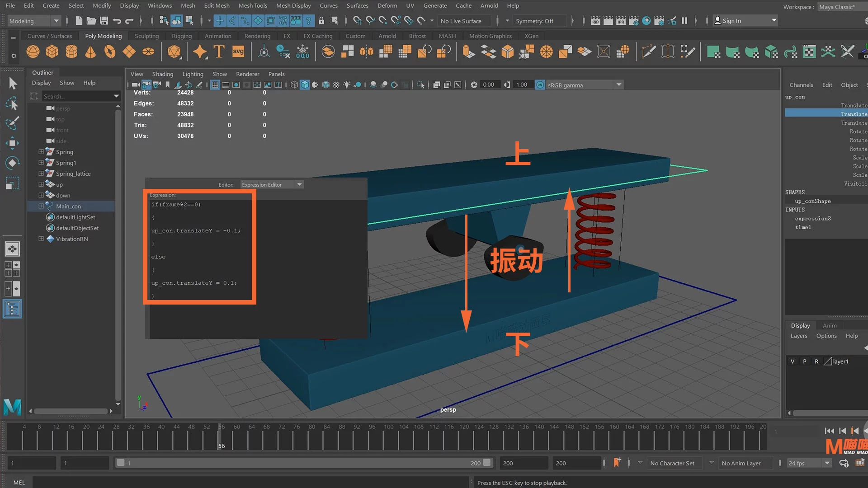Toggle sRGB gamma color management button
Image resolution: width=868 pixels, height=488 pixels.
(x=540, y=85)
